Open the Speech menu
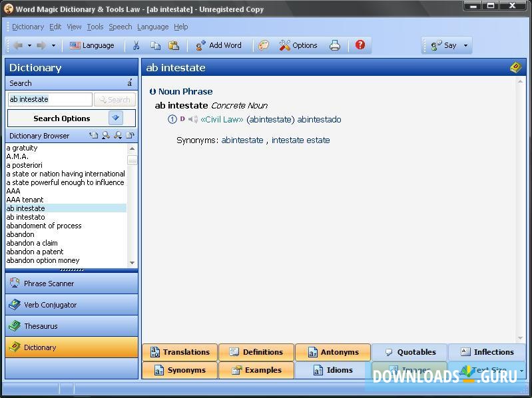 120,27
